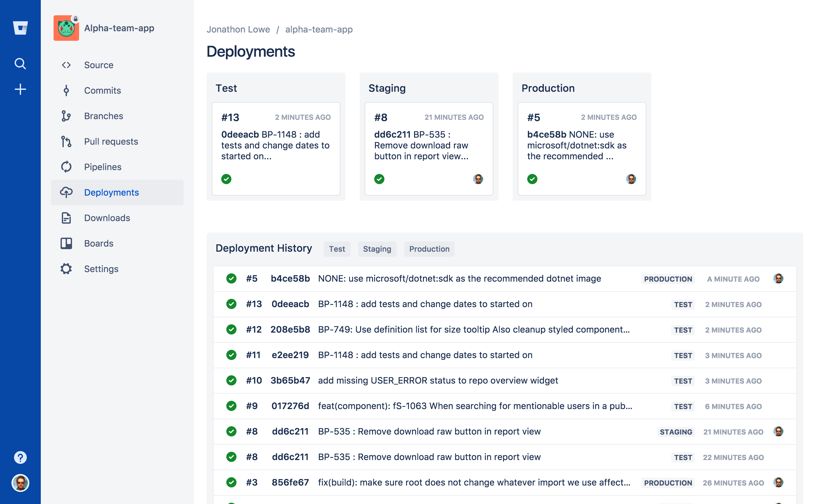Filter deployment history by Production
Image resolution: width=816 pixels, height=504 pixels.
click(429, 249)
